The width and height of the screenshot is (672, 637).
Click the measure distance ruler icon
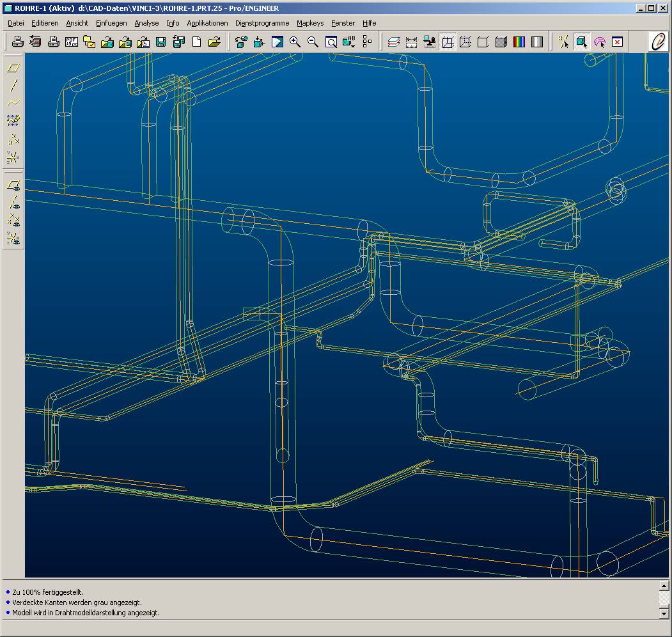click(x=411, y=42)
